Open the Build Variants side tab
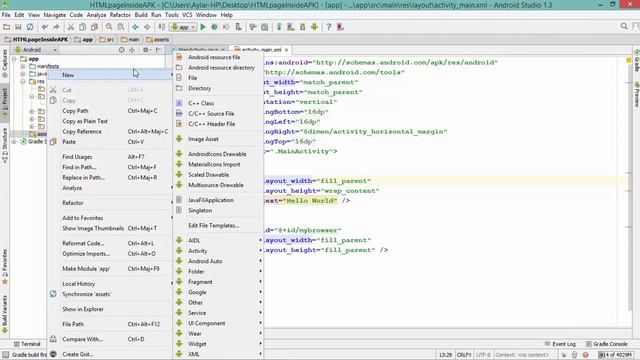This screenshot has width=640, height=360. pyautogui.click(x=4, y=314)
